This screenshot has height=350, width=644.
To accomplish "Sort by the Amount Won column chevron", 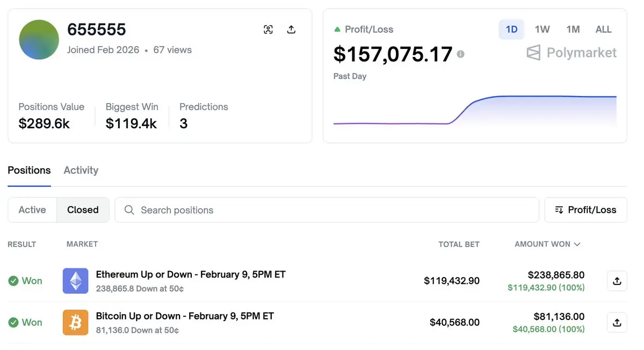I will point(577,244).
